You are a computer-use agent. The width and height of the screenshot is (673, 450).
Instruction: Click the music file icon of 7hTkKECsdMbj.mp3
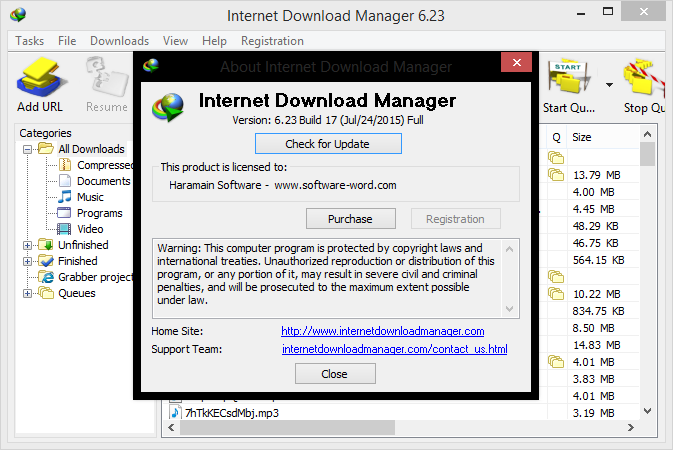[175, 413]
